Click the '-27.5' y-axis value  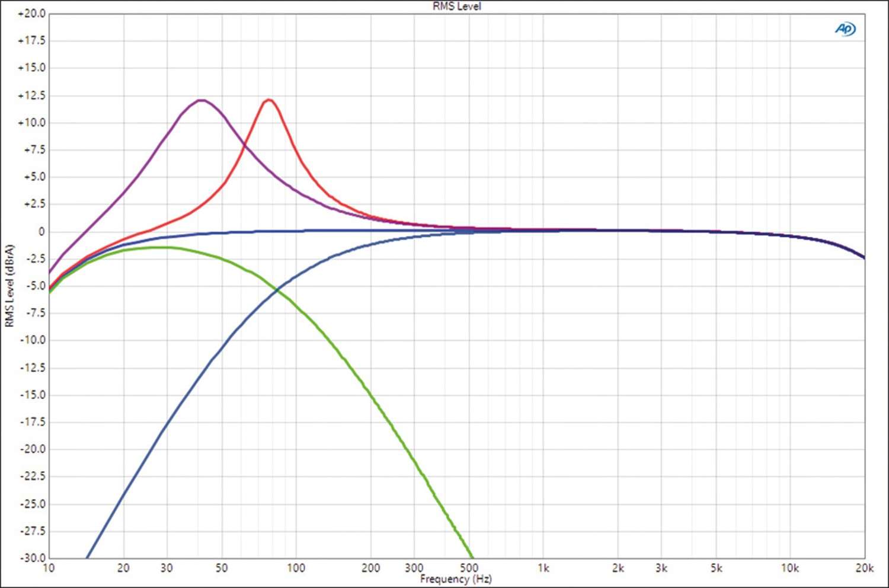pyautogui.click(x=33, y=531)
